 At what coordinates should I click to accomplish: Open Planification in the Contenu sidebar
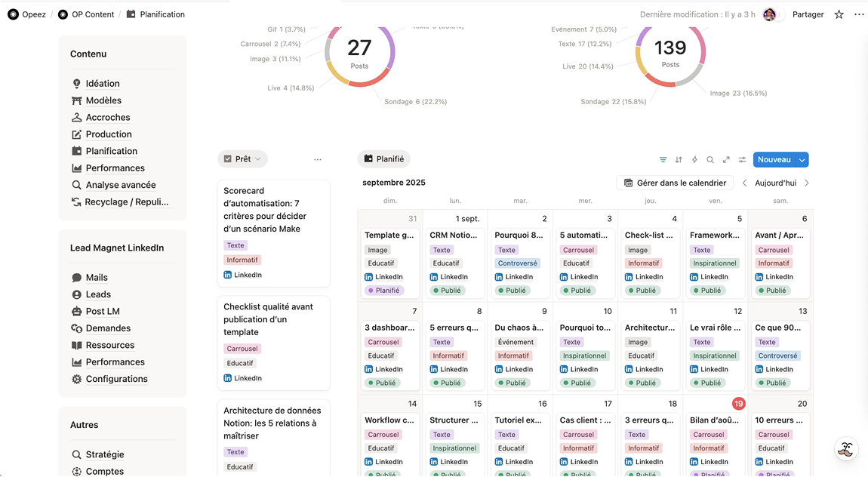[111, 151]
